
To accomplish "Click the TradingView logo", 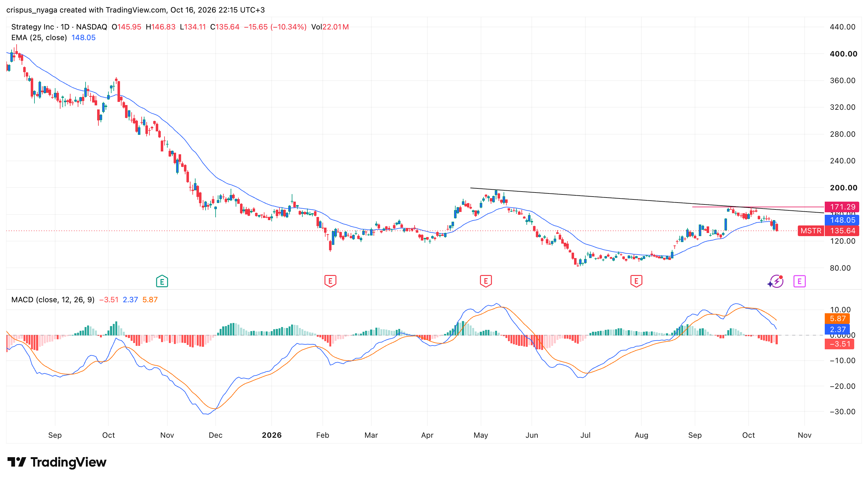I will coord(57,462).
